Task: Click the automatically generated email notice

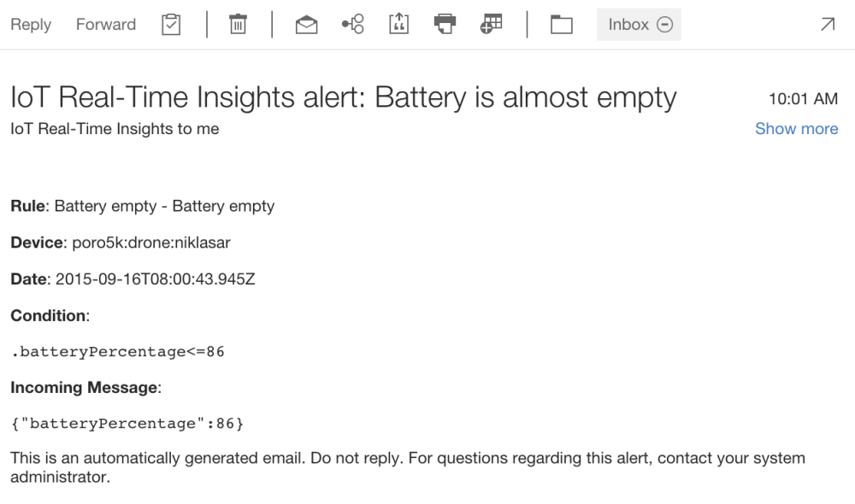Action: coord(408,467)
